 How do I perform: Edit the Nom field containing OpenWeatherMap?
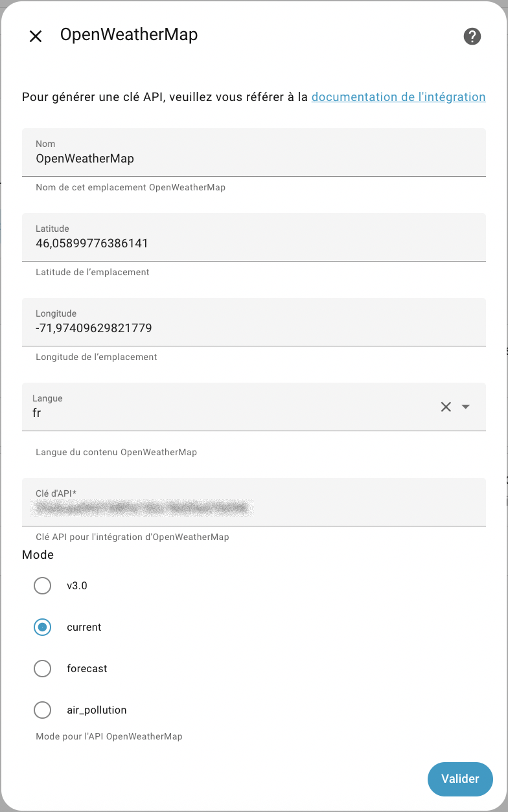click(x=254, y=152)
